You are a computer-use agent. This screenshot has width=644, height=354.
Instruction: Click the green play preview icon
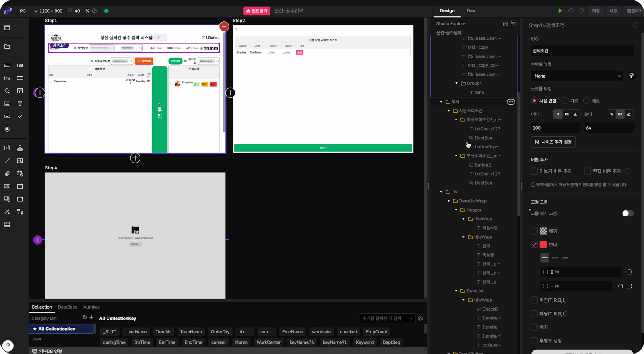[560, 11]
